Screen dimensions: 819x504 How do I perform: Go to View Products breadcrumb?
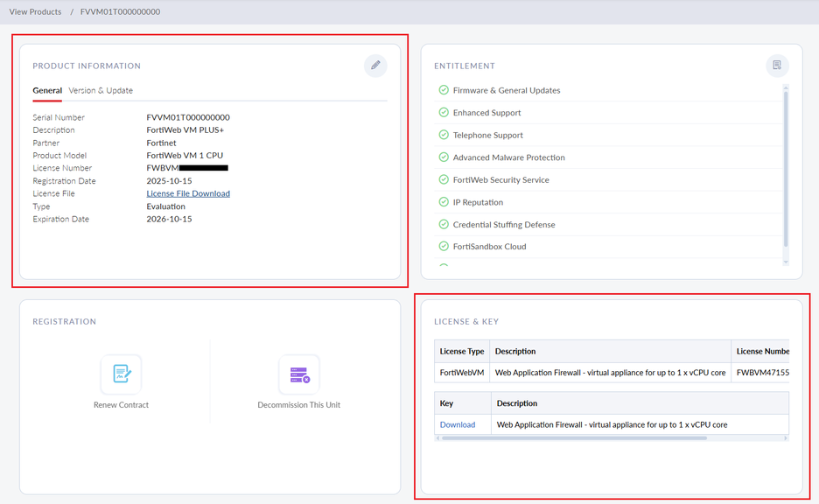(x=35, y=11)
